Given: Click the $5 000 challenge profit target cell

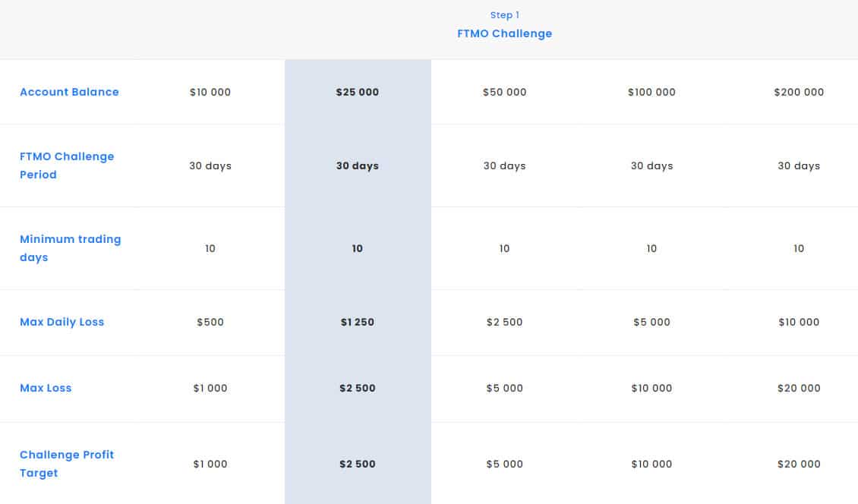Looking at the screenshot, I should (504, 464).
